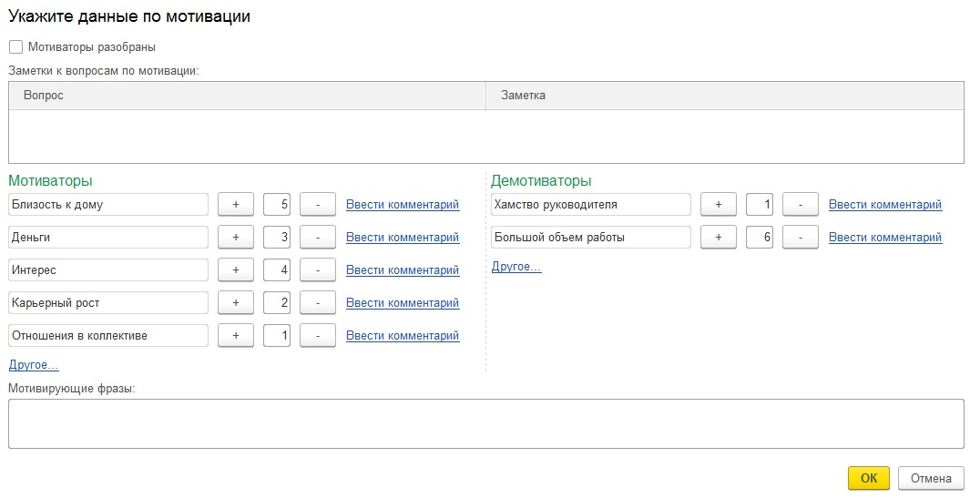Click the "Интерес" motivator name field

[x=108, y=270]
